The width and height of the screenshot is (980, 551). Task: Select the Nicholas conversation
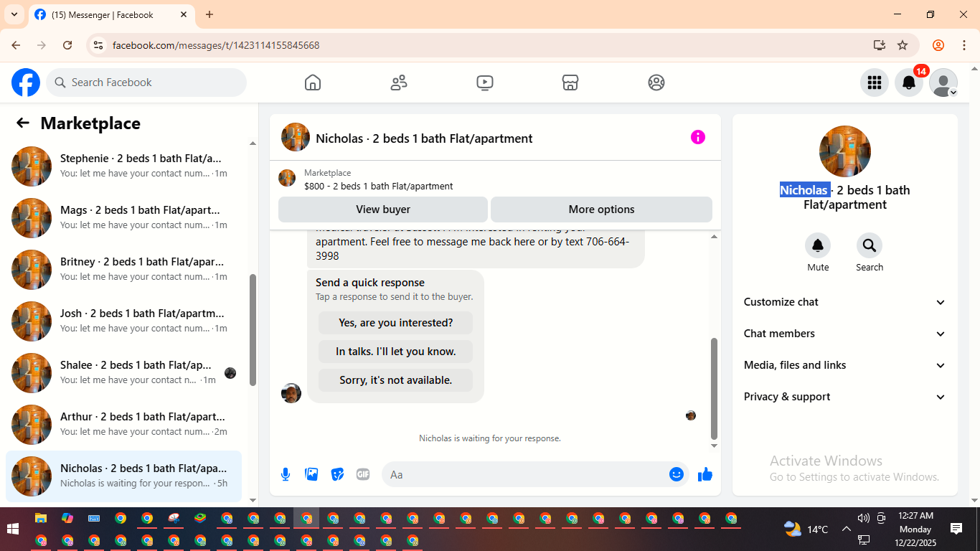(x=123, y=476)
